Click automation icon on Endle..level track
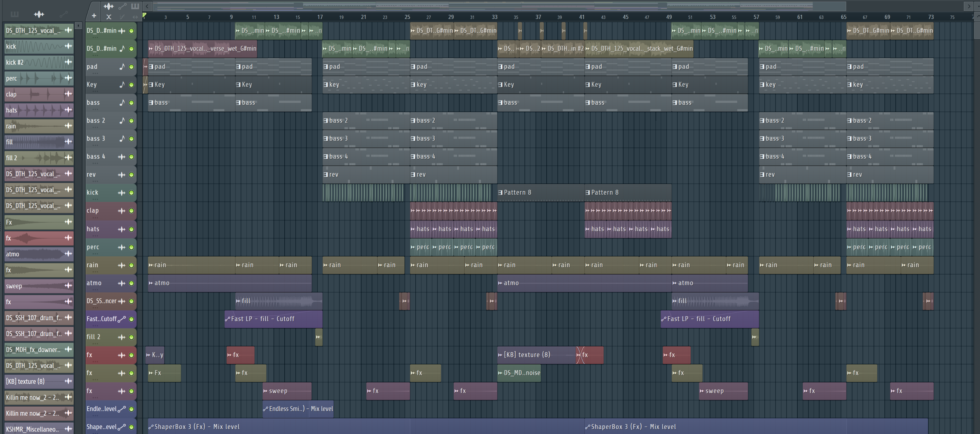 [122, 409]
